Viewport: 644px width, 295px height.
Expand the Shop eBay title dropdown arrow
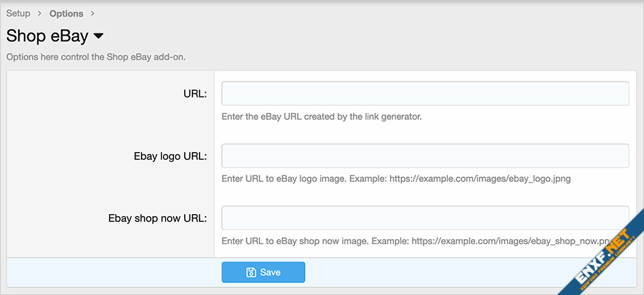(x=98, y=36)
